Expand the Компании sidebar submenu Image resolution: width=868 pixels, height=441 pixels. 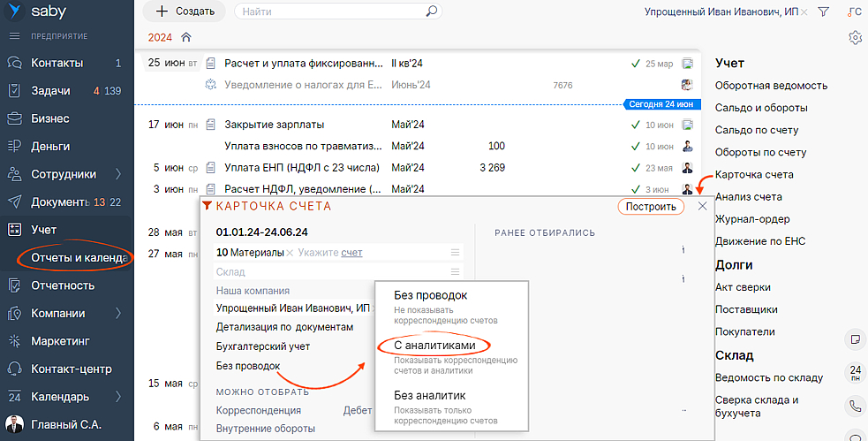pos(117,313)
